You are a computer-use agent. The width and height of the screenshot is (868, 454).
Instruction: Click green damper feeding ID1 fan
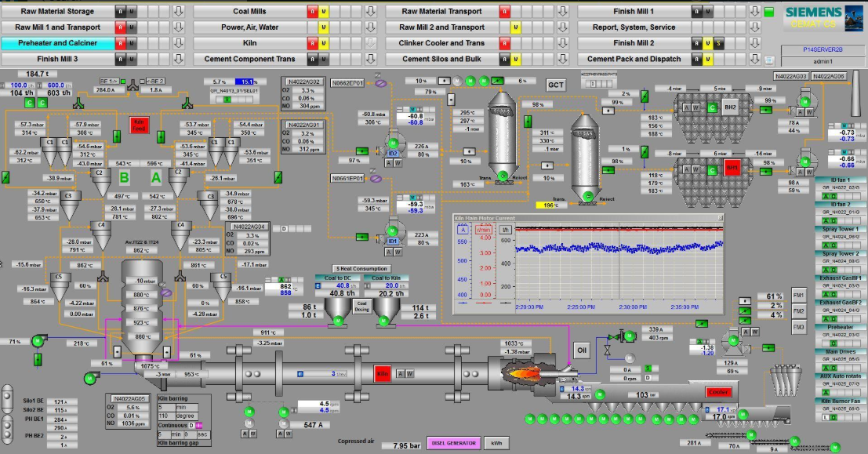(x=361, y=237)
